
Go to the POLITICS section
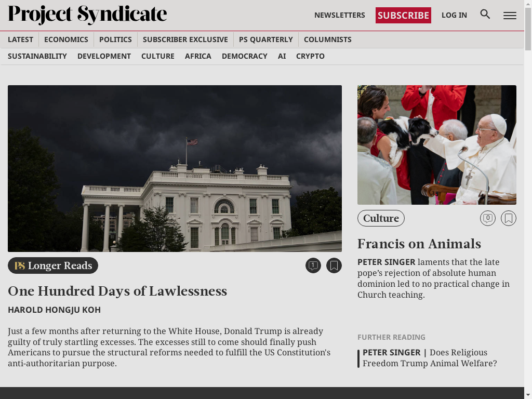click(115, 39)
